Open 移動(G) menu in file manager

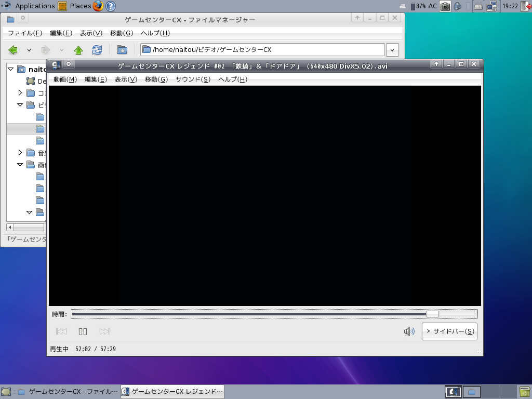tap(122, 33)
